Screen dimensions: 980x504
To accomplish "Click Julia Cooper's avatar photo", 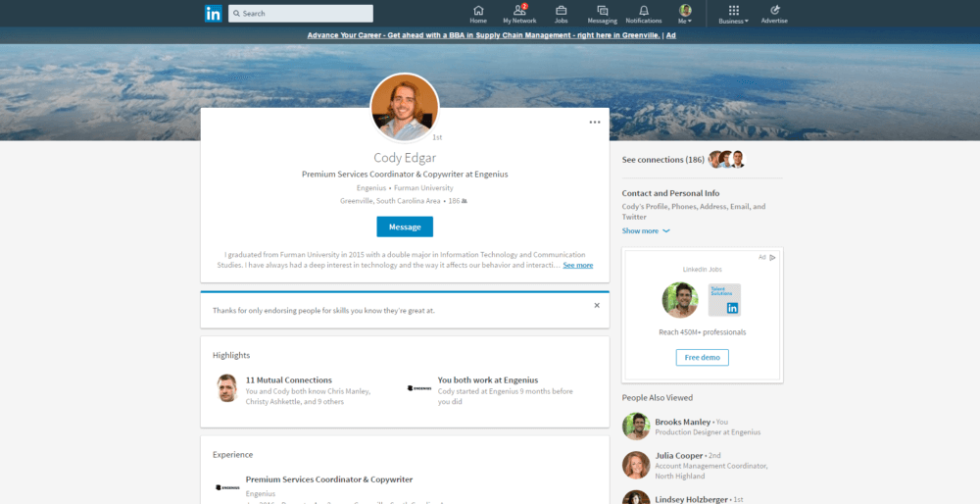I will [636, 465].
